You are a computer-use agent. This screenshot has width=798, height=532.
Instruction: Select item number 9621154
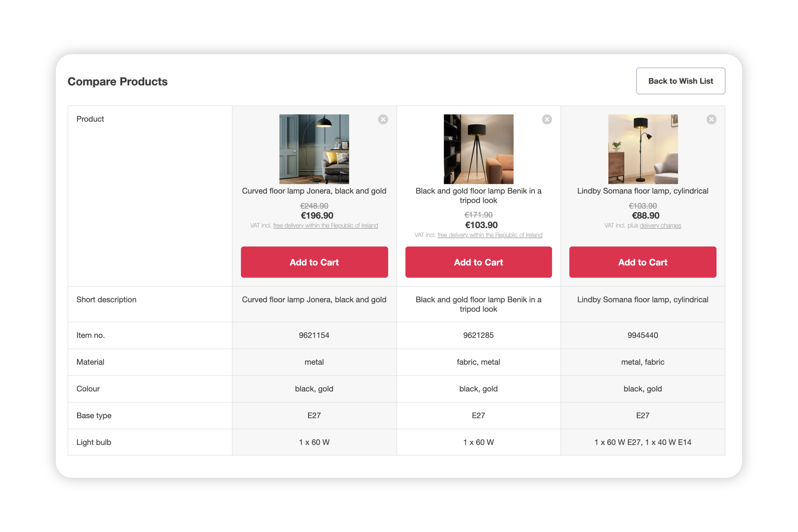(x=314, y=336)
